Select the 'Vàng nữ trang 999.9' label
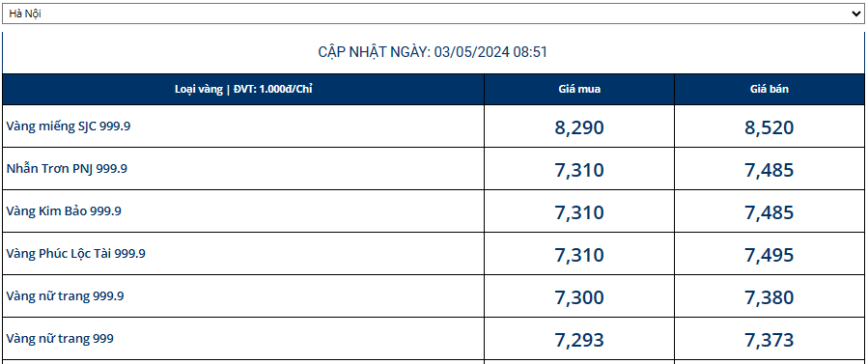 (65, 296)
